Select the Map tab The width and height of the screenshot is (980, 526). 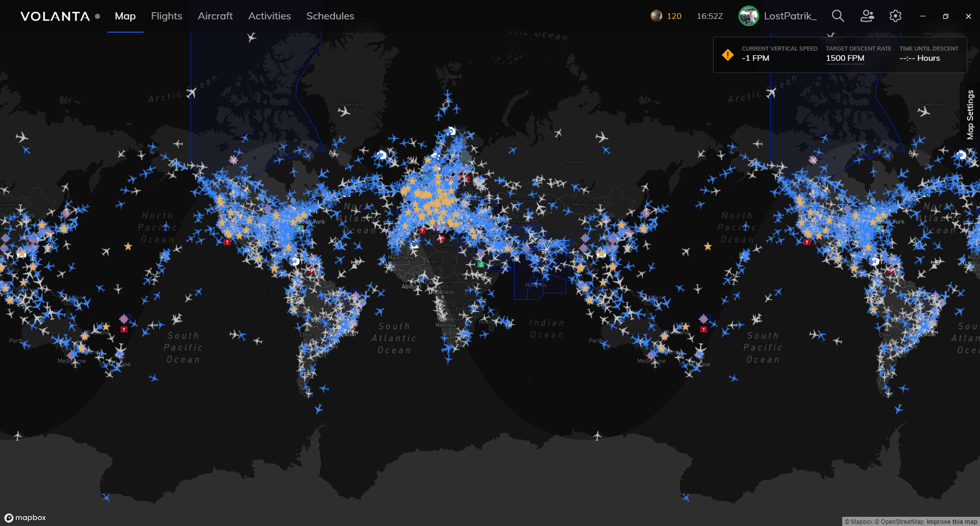[125, 16]
